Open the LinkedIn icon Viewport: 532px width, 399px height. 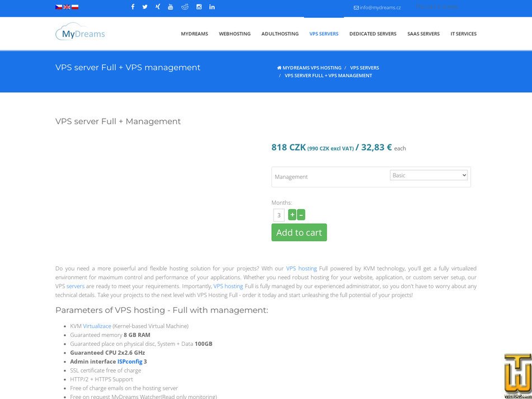pyautogui.click(x=211, y=7)
